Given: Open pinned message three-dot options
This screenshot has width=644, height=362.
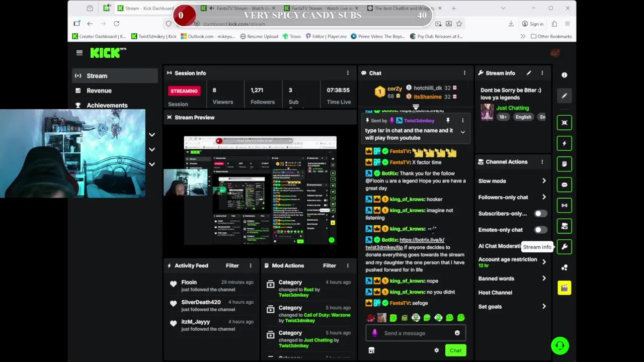Looking at the screenshot, I should (462, 121).
